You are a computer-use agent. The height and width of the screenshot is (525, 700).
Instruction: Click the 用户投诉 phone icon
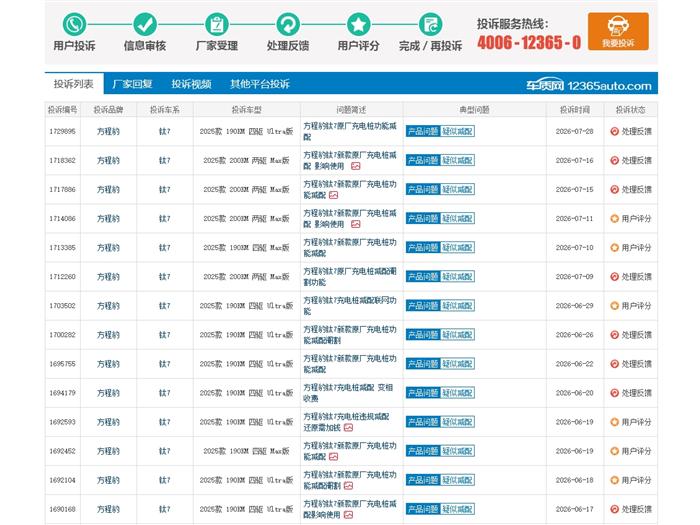coord(74,24)
